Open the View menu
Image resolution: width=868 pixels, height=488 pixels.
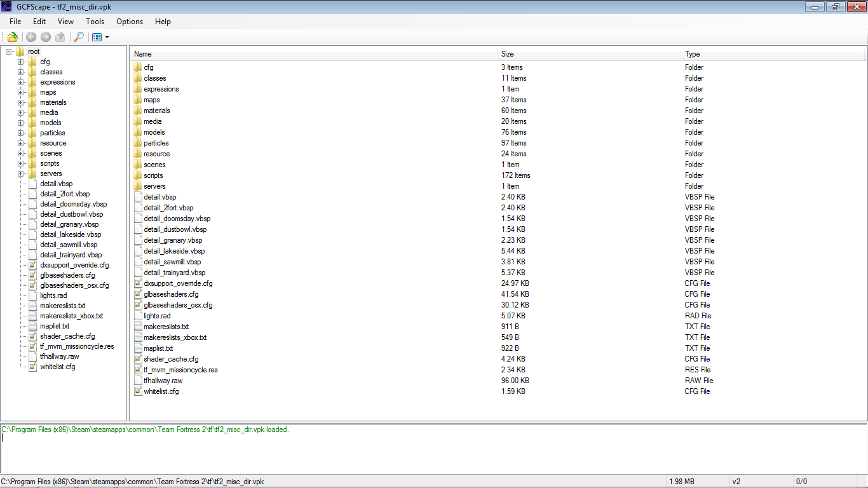(x=65, y=22)
